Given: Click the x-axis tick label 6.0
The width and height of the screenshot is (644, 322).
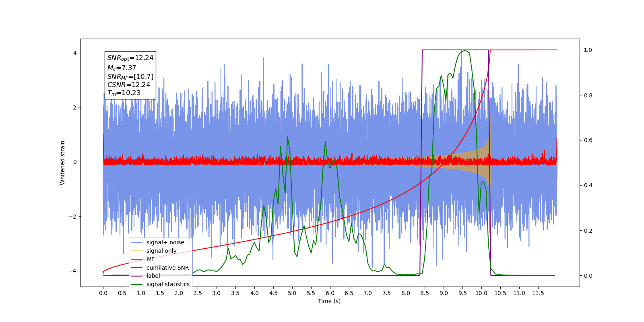Looking at the screenshot, I should [x=330, y=293].
